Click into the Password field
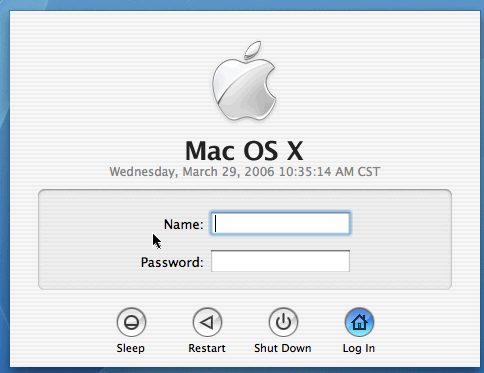Viewport: 484px width, 373px height. point(280,261)
